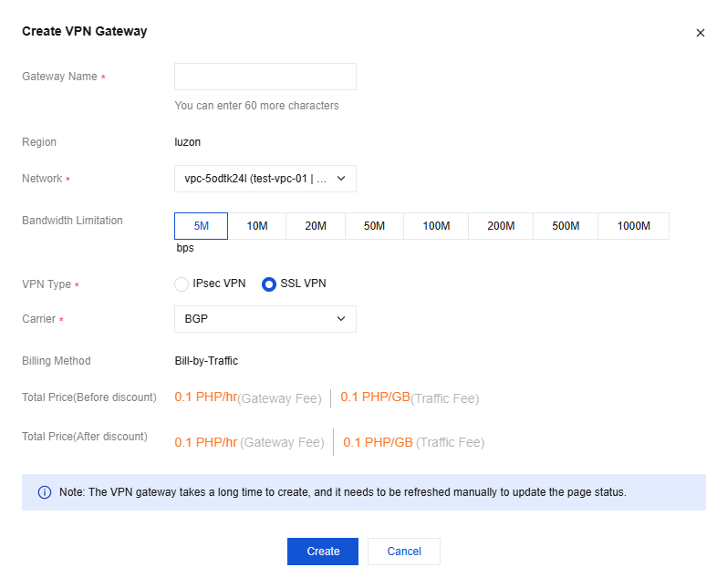Select 10M bandwidth option
Screen dimensions: 727x588
257,226
